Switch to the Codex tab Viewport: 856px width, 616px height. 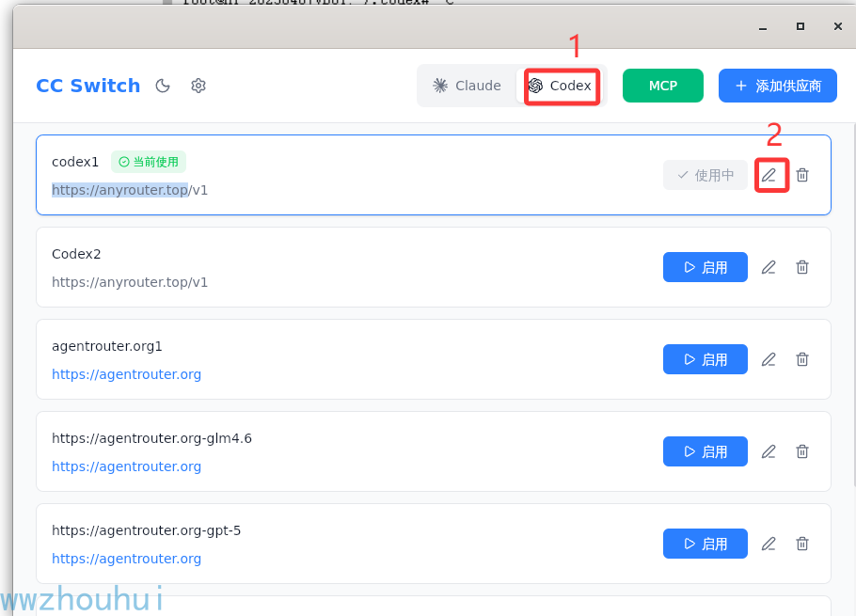(560, 86)
